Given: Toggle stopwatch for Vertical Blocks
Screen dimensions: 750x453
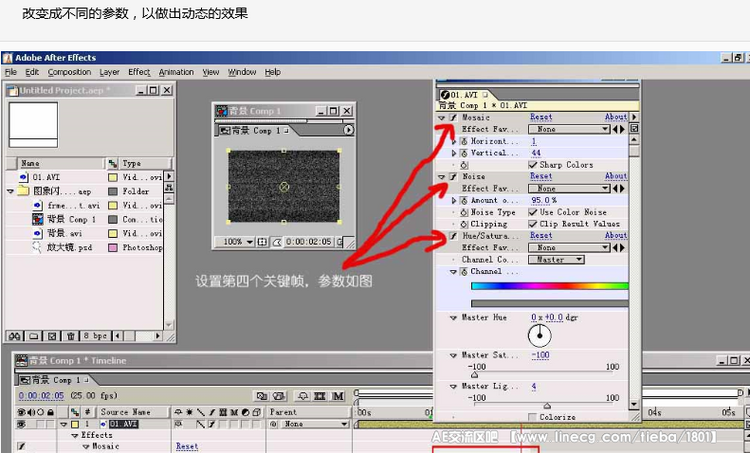Looking at the screenshot, I should click(x=463, y=153).
